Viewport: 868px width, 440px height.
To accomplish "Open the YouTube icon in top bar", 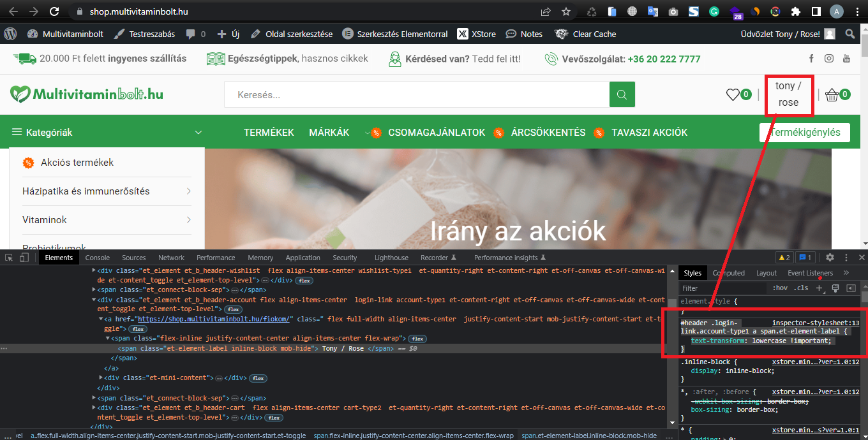I will pos(846,59).
